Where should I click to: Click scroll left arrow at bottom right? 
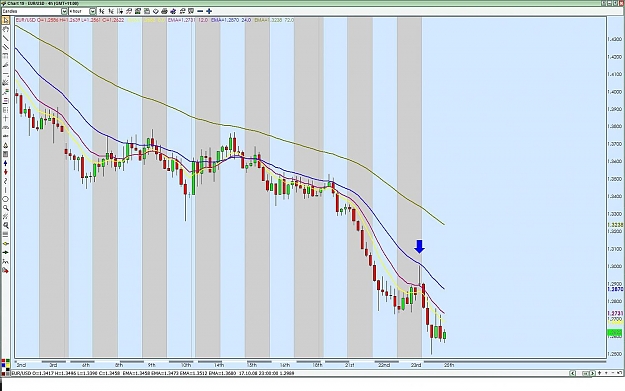[572, 373]
